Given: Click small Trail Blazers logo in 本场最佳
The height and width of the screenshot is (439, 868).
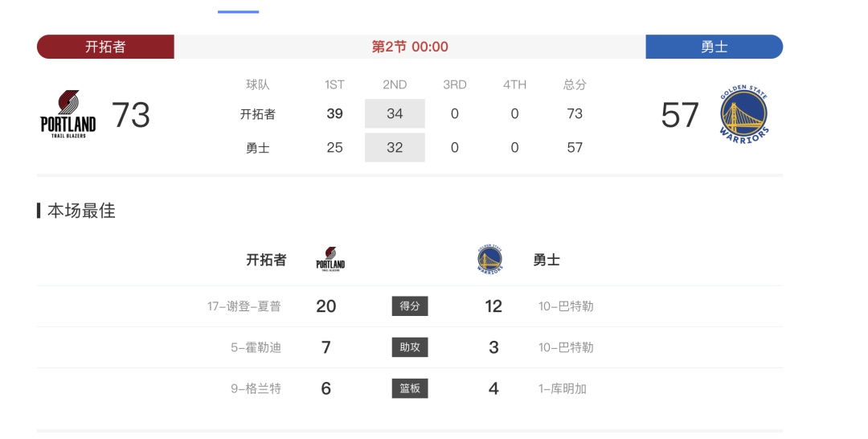Looking at the screenshot, I should click(x=330, y=260).
